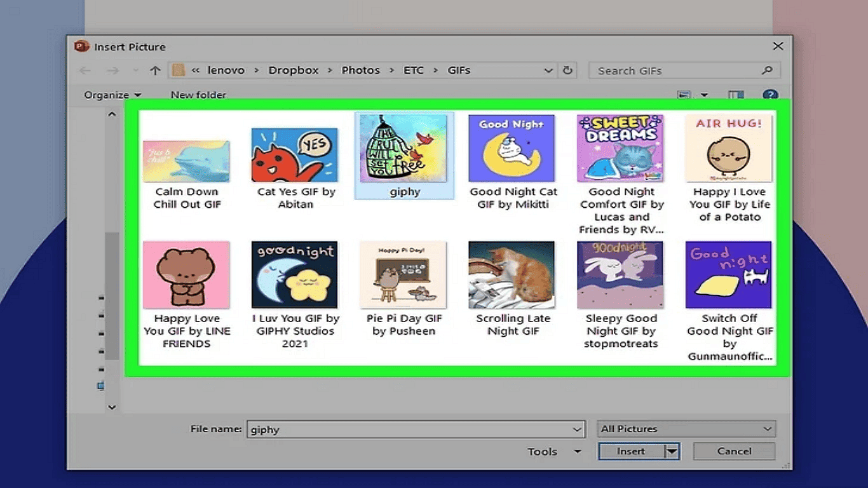868x488 pixels.
Task: Open the Tools dropdown
Action: point(554,451)
